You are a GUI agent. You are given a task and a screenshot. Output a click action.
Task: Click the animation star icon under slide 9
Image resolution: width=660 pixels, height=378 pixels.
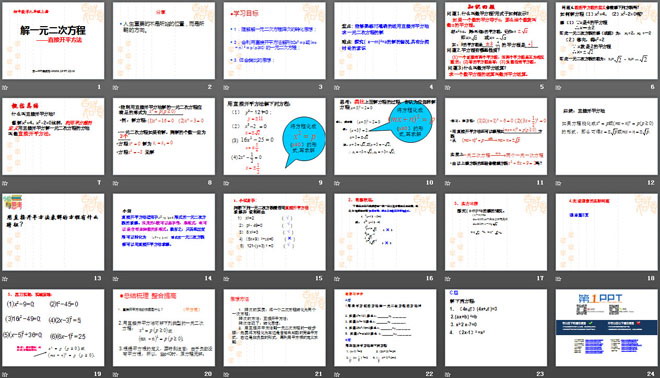click(x=226, y=183)
